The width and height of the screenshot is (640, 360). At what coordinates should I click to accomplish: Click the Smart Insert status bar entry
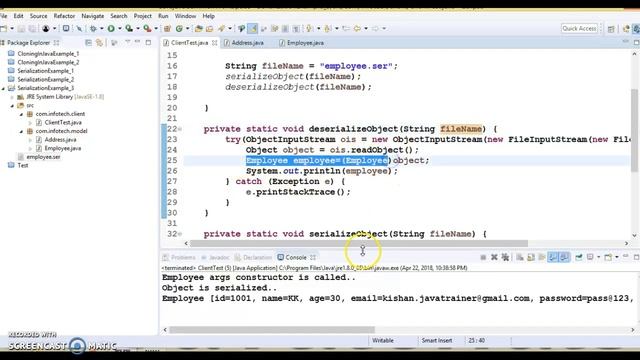pyautogui.click(x=437, y=340)
